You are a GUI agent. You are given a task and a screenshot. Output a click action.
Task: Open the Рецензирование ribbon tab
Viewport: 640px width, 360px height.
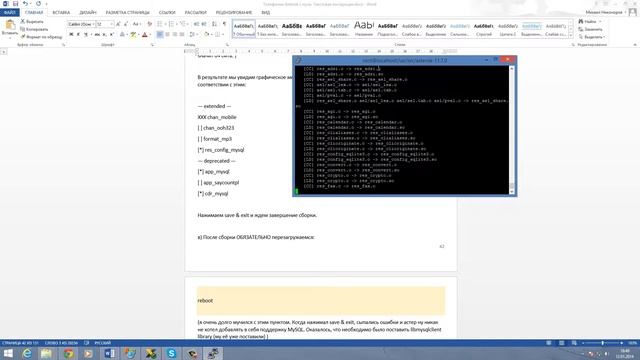[234, 13]
